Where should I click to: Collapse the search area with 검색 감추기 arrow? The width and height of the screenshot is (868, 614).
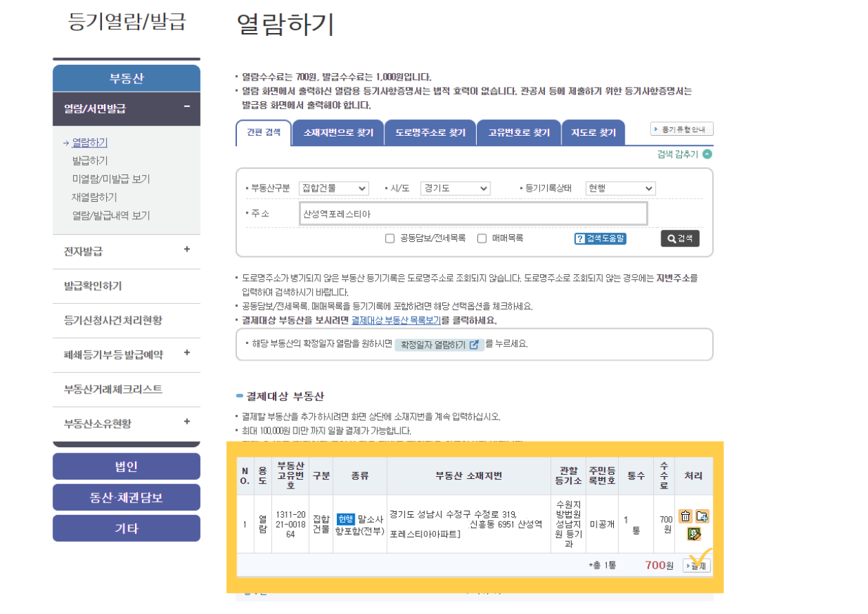coord(709,154)
